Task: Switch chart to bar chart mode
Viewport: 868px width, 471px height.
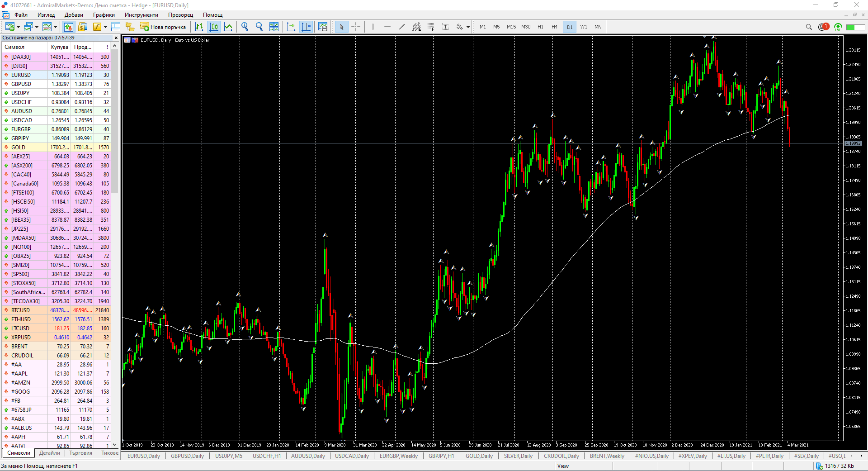Action: [199, 27]
